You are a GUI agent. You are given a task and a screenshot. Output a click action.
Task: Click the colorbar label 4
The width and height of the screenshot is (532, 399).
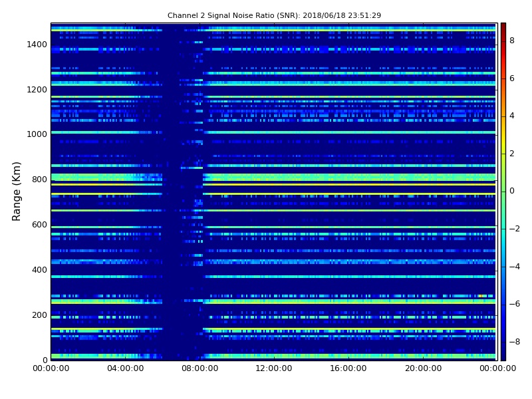pyautogui.click(x=512, y=116)
